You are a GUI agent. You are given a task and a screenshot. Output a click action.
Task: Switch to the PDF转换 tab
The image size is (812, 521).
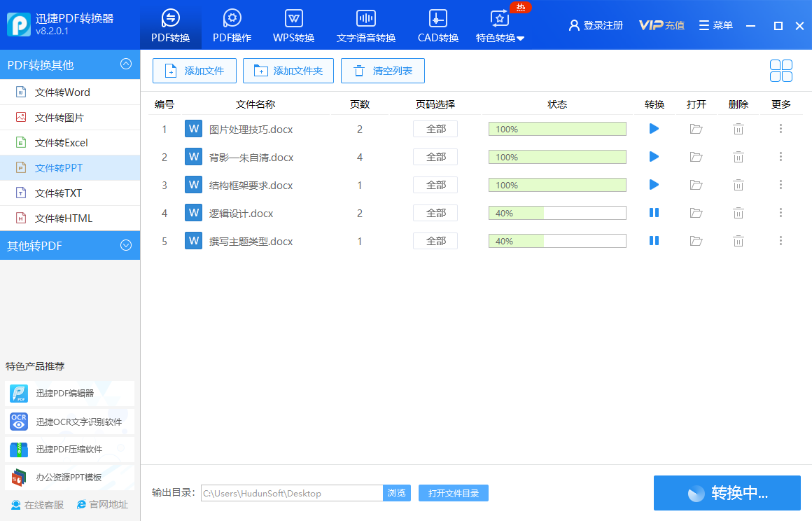(170, 25)
